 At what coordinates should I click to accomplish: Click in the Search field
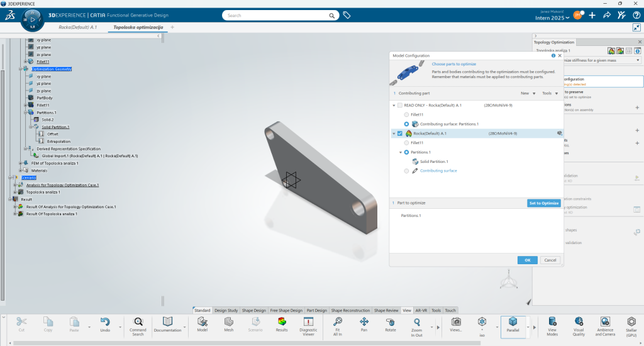point(280,15)
